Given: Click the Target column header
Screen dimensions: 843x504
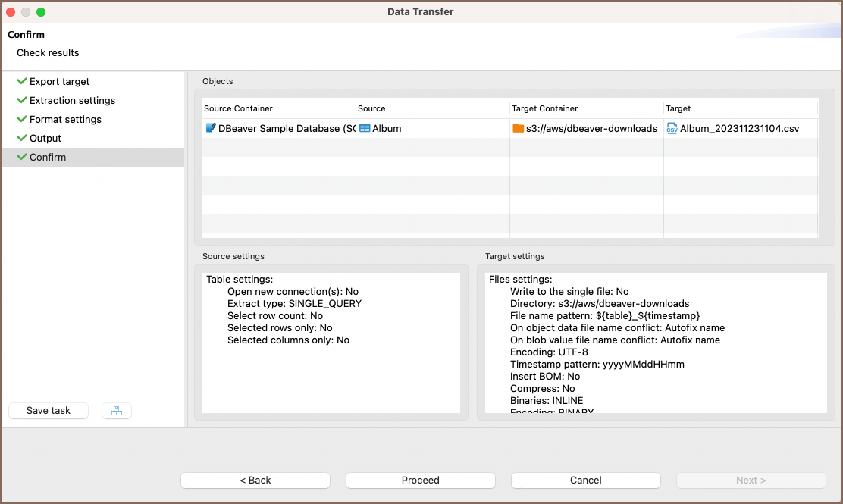Looking at the screenshot, I should 678,108.
